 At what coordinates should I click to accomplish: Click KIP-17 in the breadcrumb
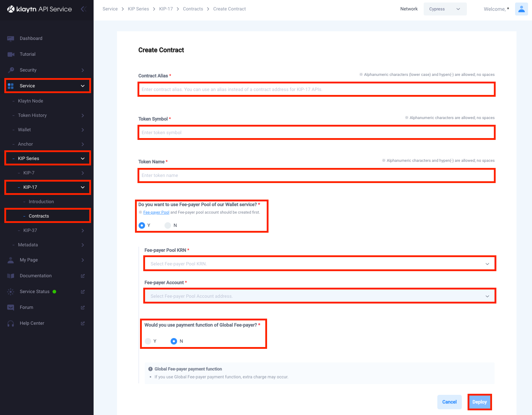click(166, 9)
